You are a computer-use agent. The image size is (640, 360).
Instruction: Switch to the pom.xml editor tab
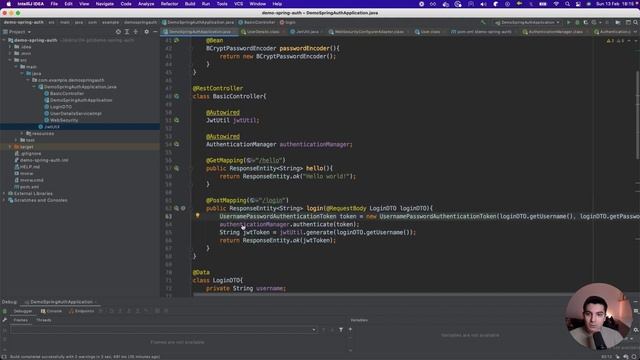tap(483, 31)
